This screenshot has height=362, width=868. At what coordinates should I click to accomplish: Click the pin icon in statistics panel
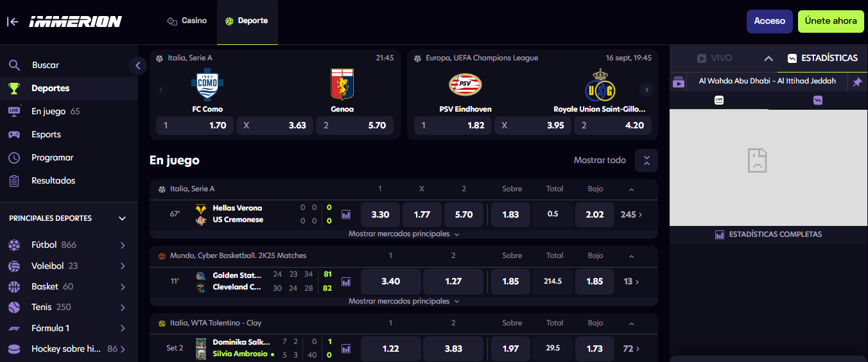pyautogui.click(x=856, y=82)
